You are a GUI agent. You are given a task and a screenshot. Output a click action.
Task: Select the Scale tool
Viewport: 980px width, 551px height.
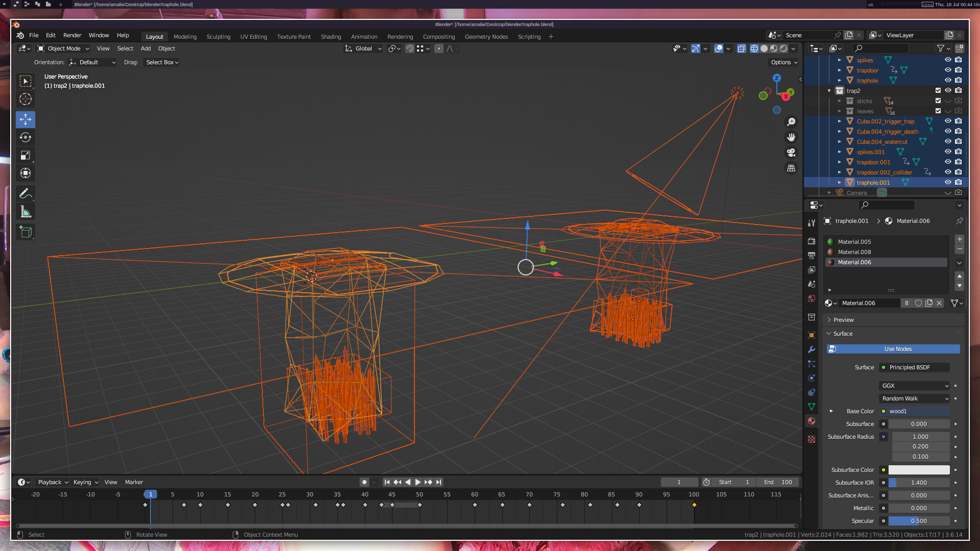(x=26, y=155)
